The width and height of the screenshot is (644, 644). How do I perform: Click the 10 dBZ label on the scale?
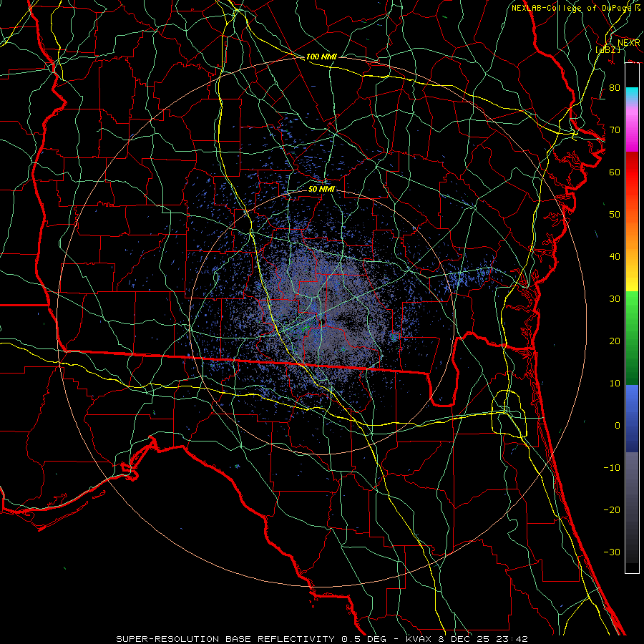[615, 384]
